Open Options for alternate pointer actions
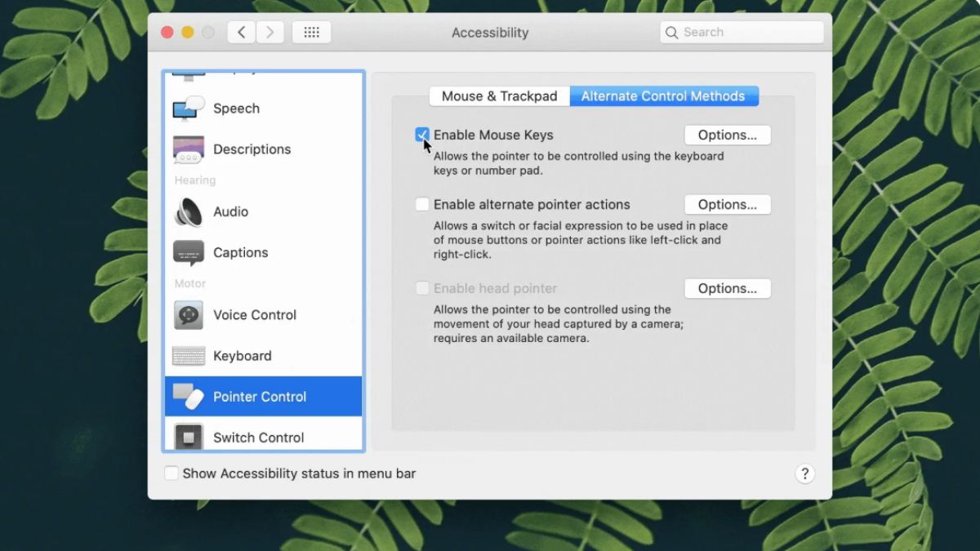Screen dimensions: 980x551 coord(727,204)
